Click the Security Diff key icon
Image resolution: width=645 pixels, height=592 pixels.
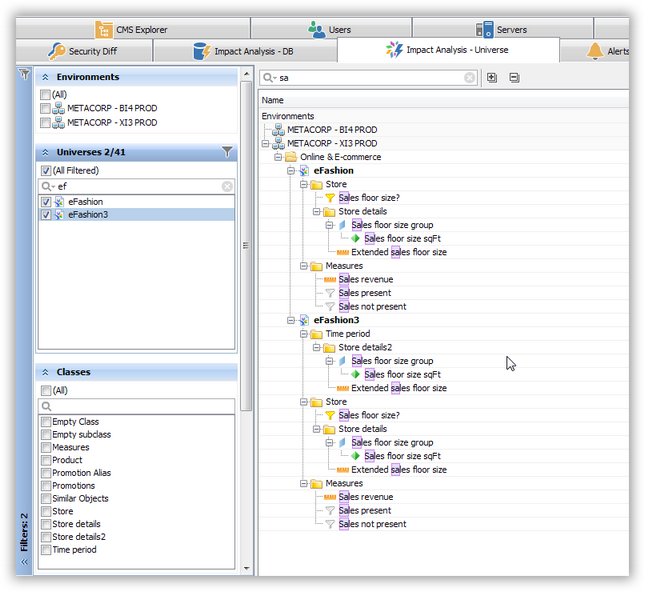(56, 51)
